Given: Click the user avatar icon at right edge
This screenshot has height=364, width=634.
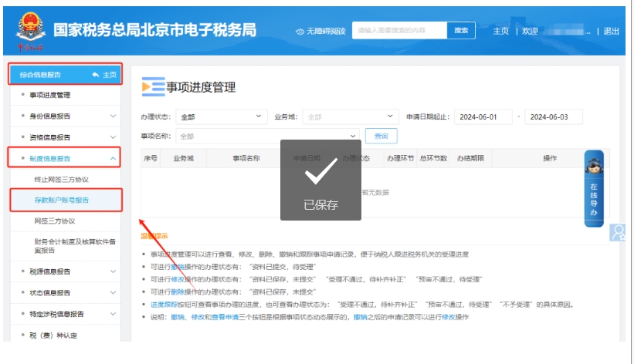Looking at the screenshot, I should [x=620, y=231].
